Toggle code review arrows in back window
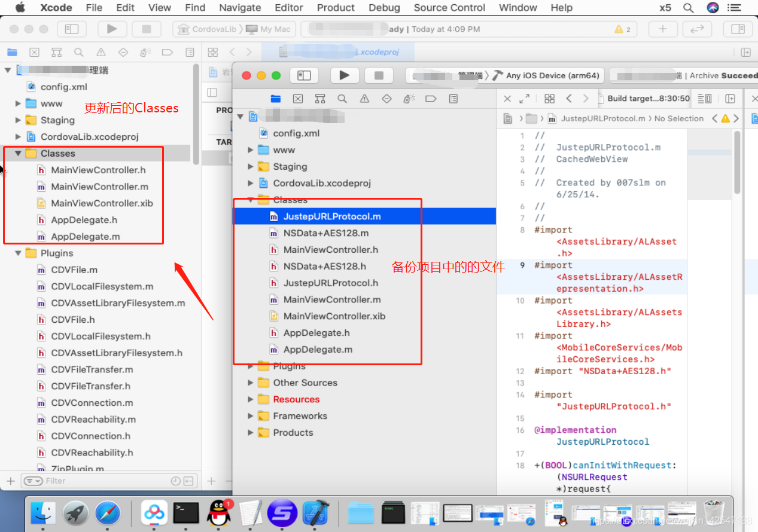The width and height of the screenshot is (758, 532). coord(697,29)
